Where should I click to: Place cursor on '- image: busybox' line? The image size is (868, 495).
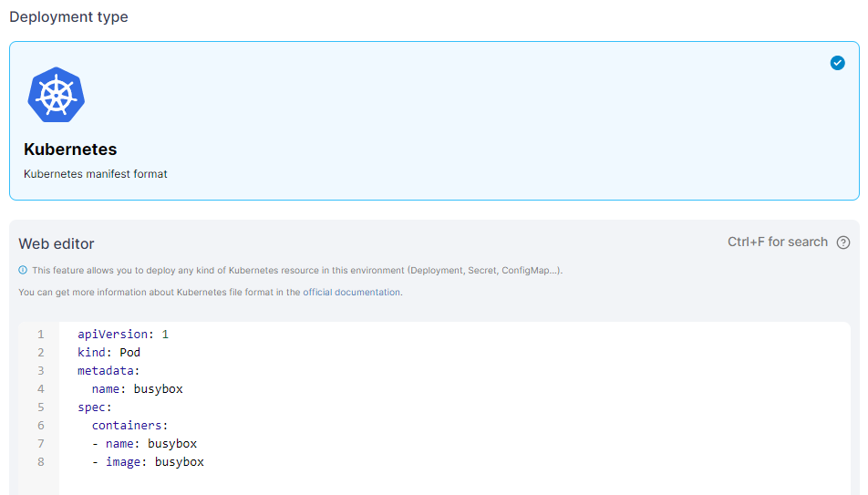point(148,462)
